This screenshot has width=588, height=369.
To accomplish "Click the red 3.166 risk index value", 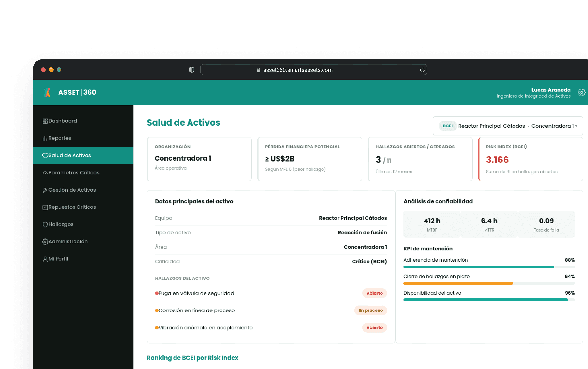I will [497, 160].
